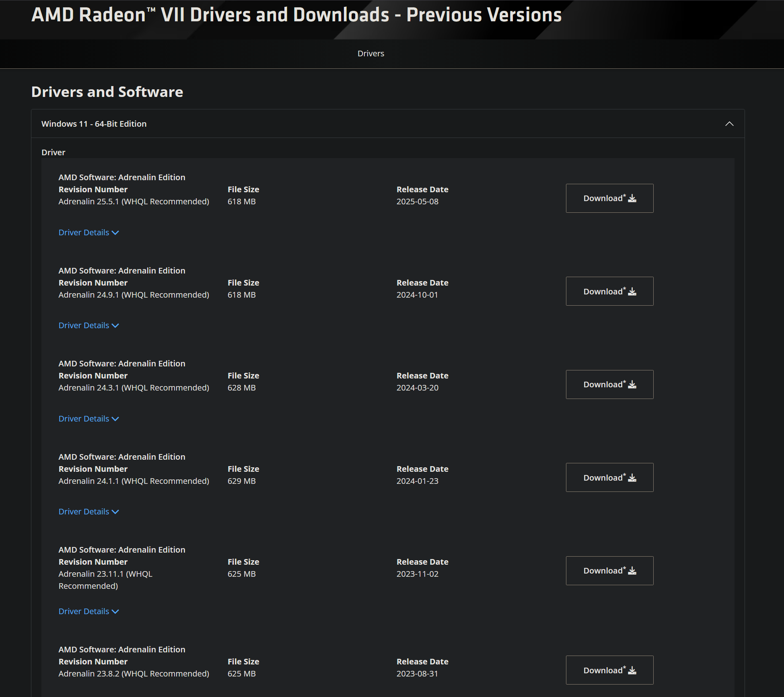Click download icon for Adrenalin 24.3.1
Image resolution: width=784 pixels, height=697 pixels.
pos(632,384)
